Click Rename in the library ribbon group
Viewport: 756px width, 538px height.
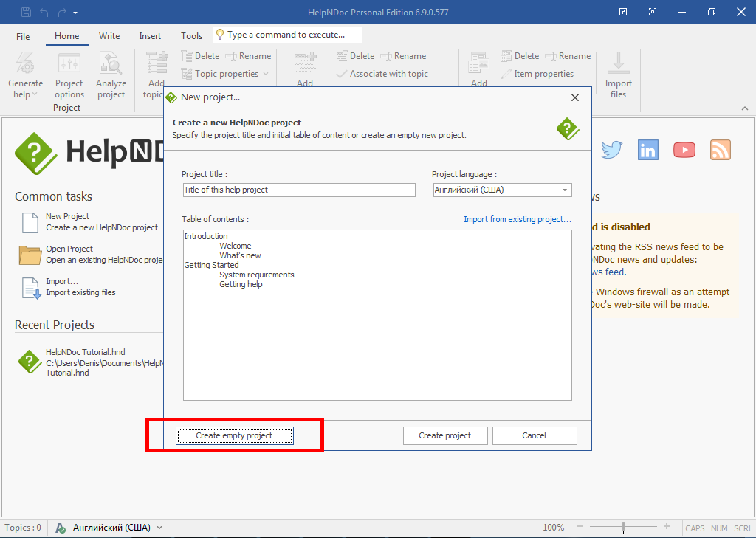click(568, 56)
